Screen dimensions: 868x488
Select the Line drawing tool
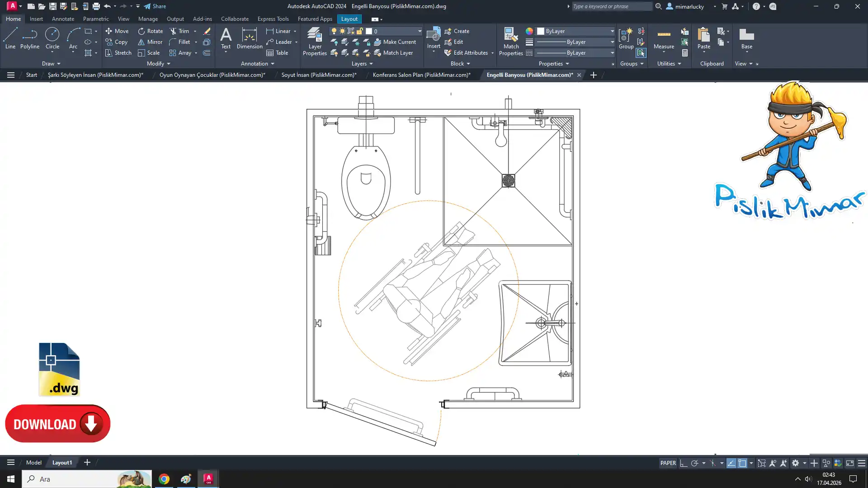pos(10,38)
